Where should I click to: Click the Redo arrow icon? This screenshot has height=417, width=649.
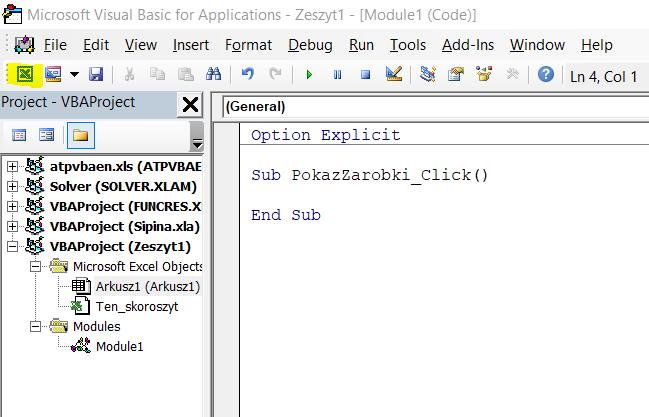(x=275, y=75)
